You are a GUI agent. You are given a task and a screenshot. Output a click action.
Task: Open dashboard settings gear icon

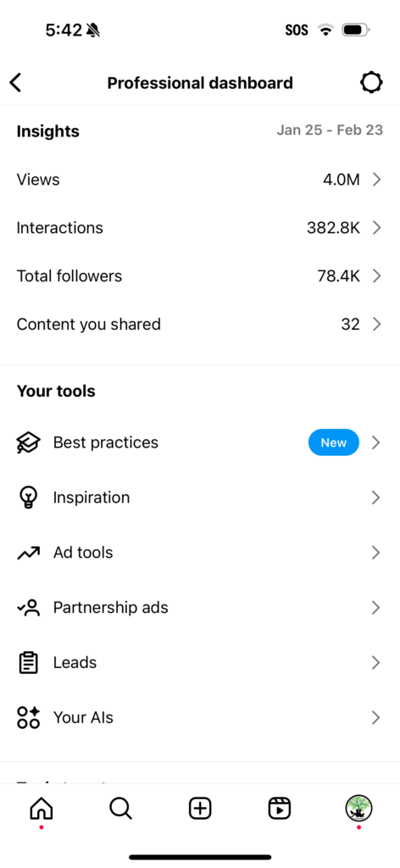(371, 83)
